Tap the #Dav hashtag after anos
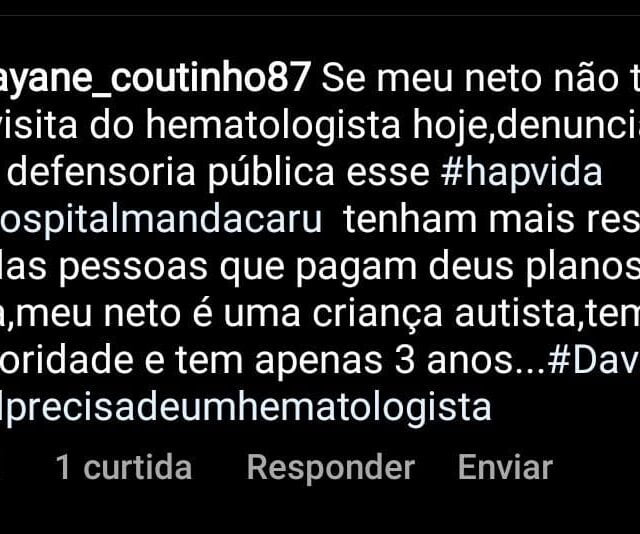The image size is (640, 534). coord(593,361)
